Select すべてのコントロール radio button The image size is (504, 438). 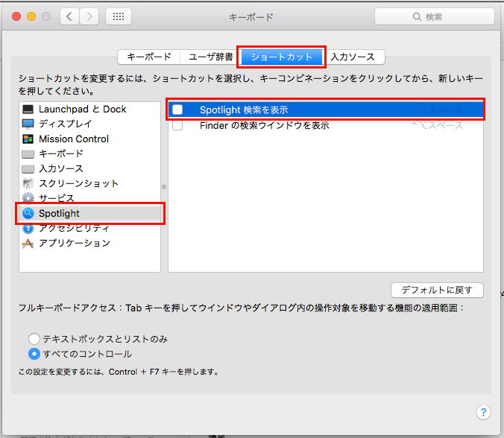tap(34, 354)
